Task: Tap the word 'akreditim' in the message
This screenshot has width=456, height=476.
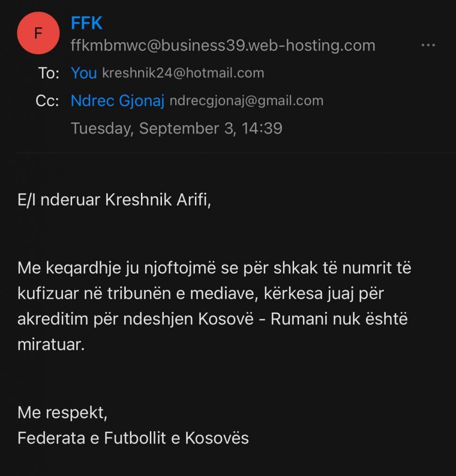Action: click(53, 319)
